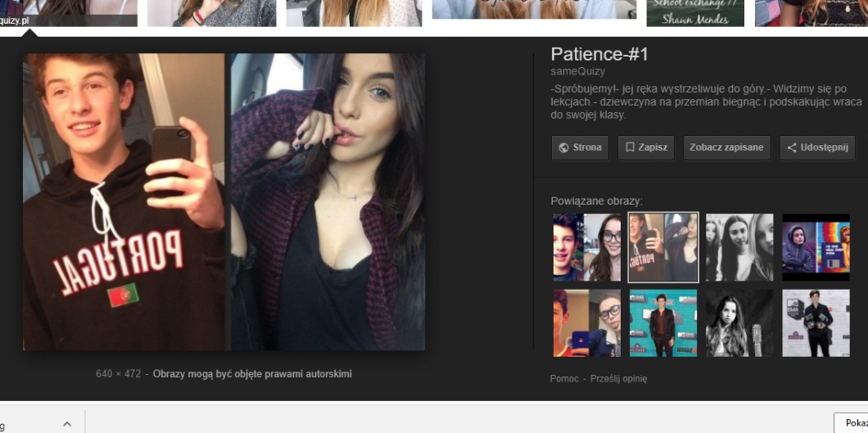
Task: Choose bottom-row selfie thumbnail showing blue phone
Action: click(586, 322)
